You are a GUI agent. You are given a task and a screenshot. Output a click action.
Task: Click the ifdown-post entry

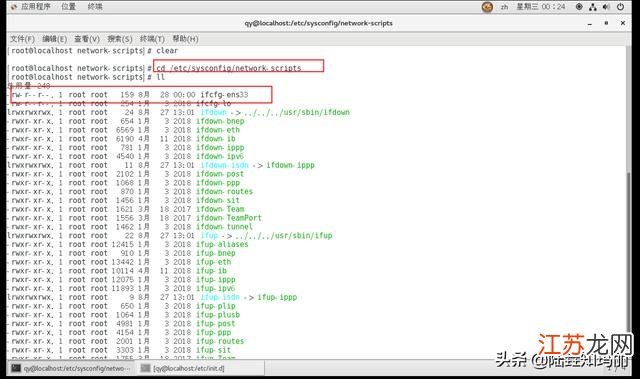point(220,174)
